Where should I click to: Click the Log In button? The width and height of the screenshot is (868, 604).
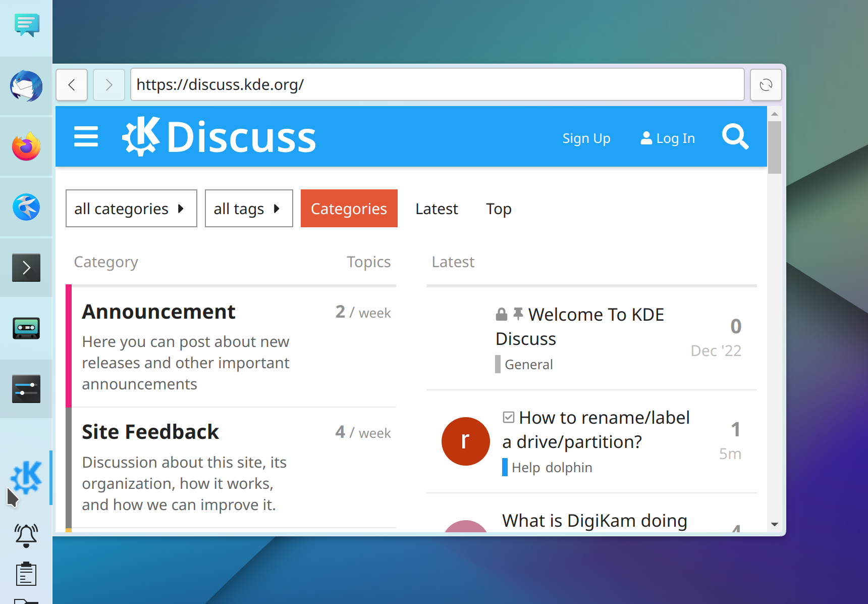pyautogui.click(x=668, y=138)
